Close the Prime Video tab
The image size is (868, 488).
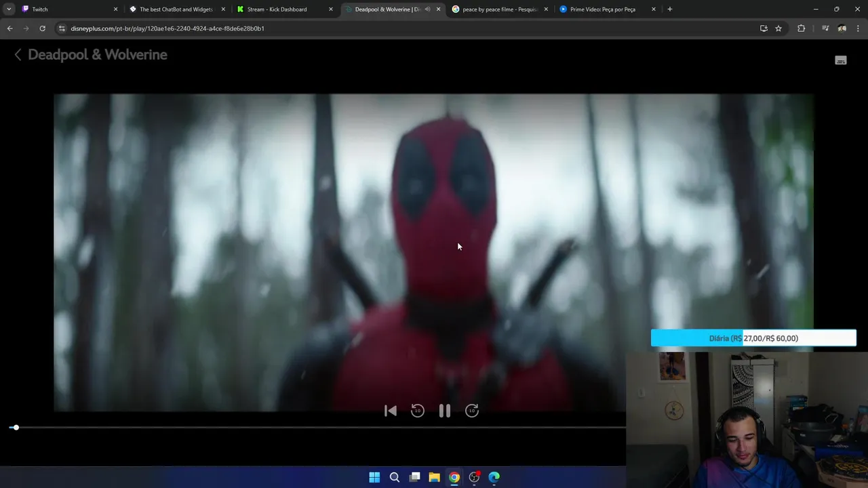tap(654, 9)
